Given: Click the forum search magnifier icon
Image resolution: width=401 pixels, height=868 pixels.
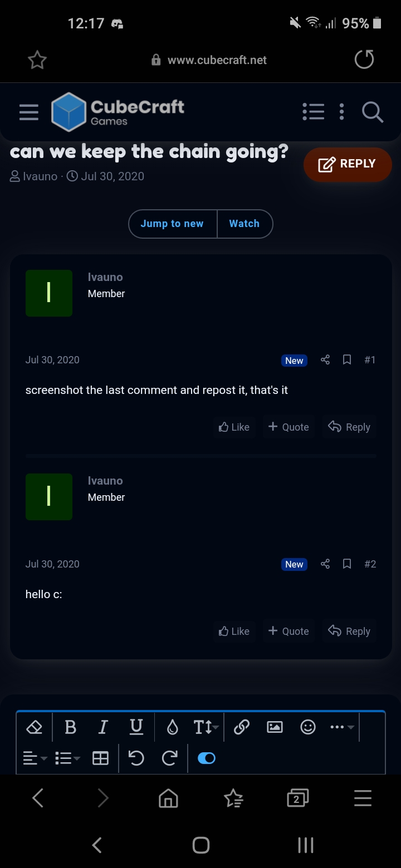Looking at the screenshot, I should (x=372, y=112).
